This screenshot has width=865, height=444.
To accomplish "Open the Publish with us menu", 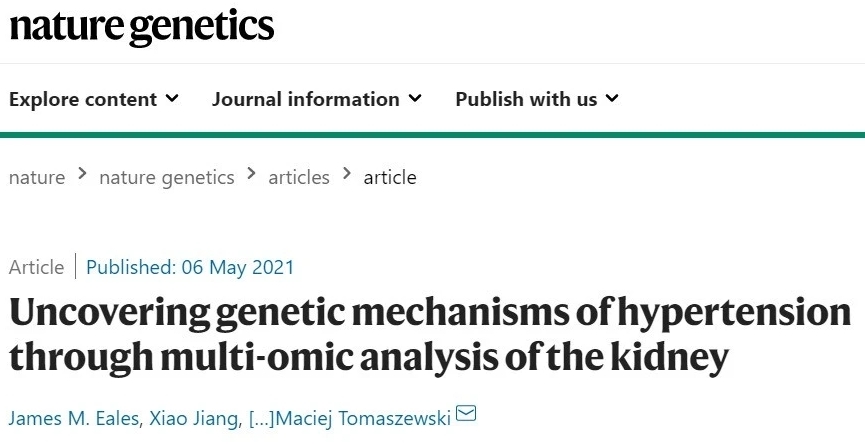I will tap(537, 99).
